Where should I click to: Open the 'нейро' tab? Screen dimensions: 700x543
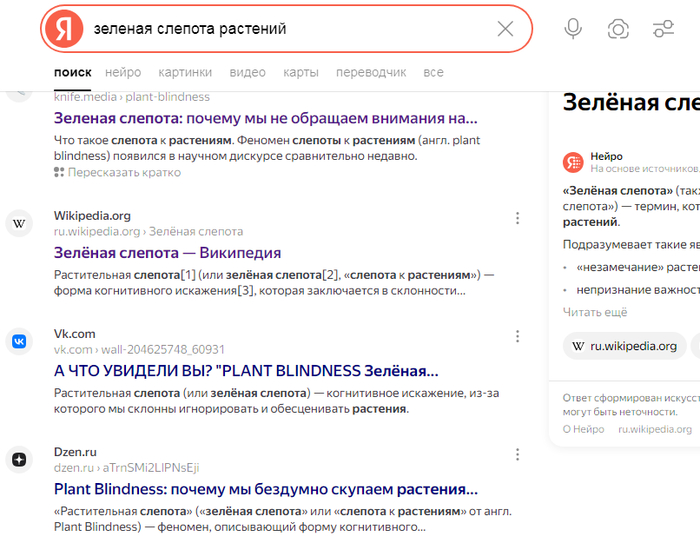123,73
